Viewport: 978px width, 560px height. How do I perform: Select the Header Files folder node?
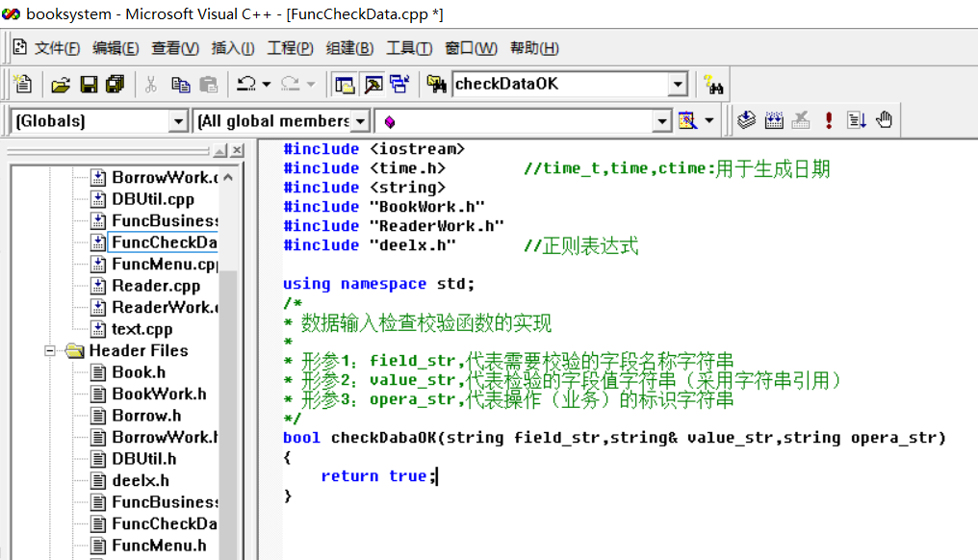139,351
